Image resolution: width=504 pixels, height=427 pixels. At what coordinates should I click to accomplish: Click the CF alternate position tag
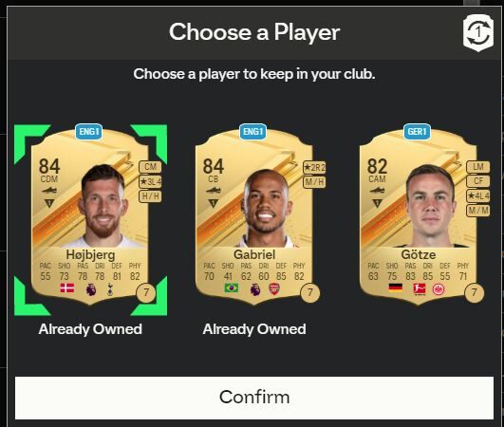(478, 181)
